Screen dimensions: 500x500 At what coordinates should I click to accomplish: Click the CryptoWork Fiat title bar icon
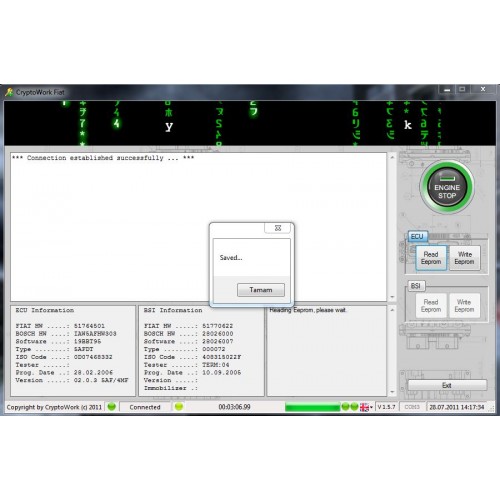(x=9, y=92)
